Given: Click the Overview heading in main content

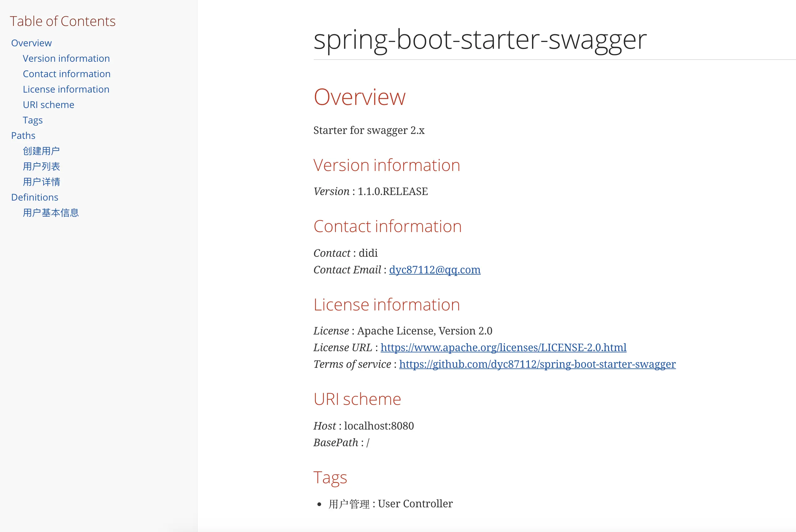Looking at the screenshot, I should click(x=359, y=97).
